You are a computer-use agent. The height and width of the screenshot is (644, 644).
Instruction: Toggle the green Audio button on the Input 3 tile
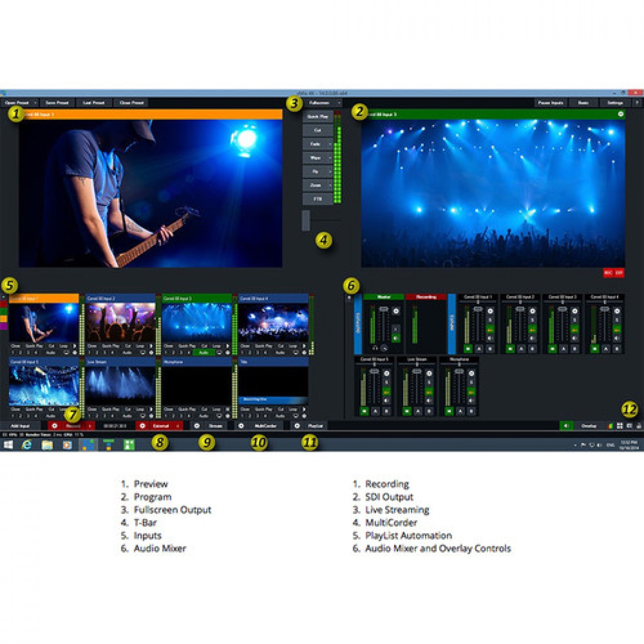point(203,353)
